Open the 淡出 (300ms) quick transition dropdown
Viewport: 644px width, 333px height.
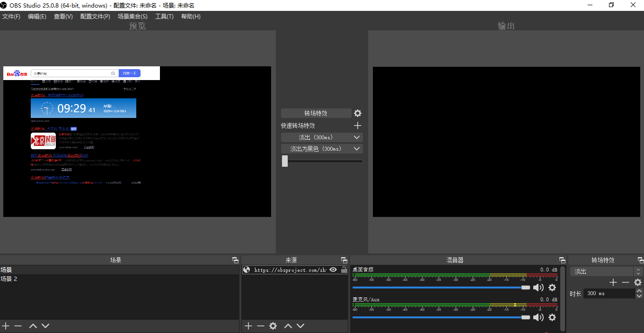click(x=322, y=137)
